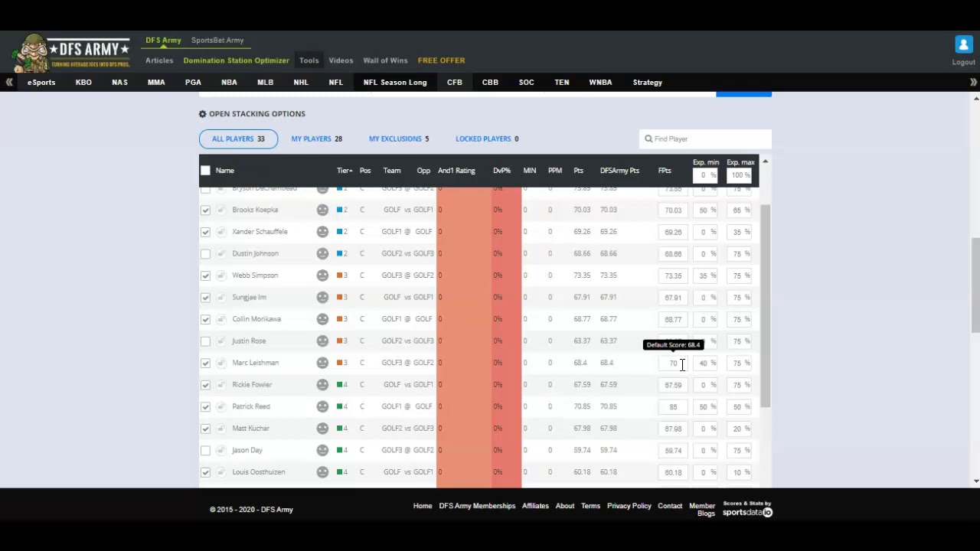Click the sport bar right double-arrow
The image size is (980, 551).
click(x=973, y=82)
